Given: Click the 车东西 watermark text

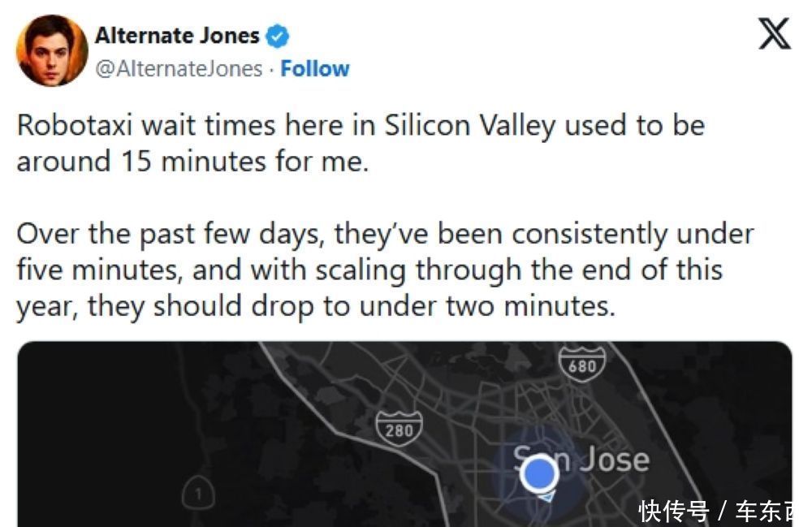Looking at the screenshot, I should [765, 512].
